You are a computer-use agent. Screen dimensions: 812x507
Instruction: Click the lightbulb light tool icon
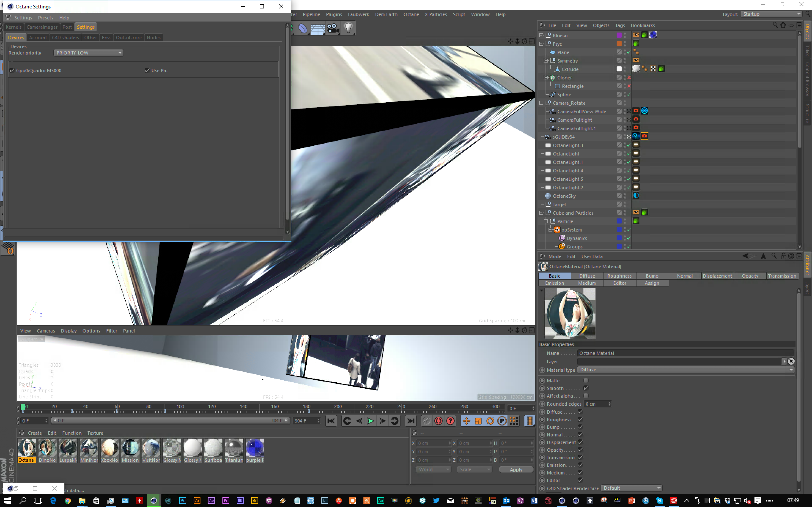348,28
